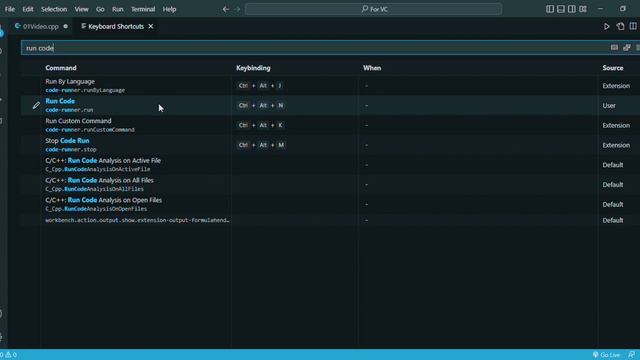Viewport: 640px width, 360px height.
Task: Click the run icon in editor title bar
Action: (x=607, y=27)
